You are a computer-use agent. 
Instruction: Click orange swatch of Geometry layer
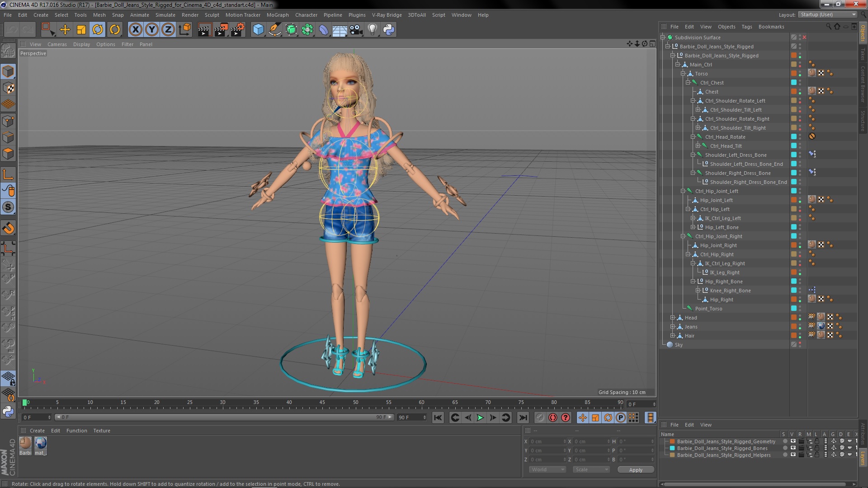(672, 441)
